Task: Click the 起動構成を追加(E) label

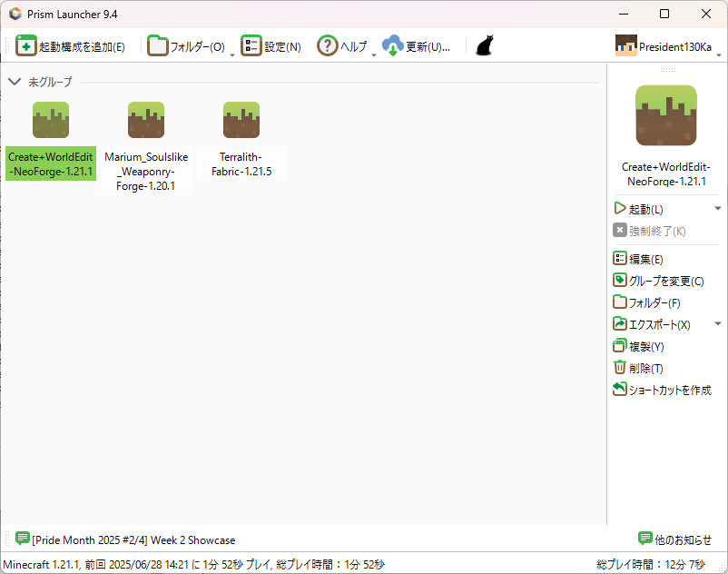Action: point(83,47)
